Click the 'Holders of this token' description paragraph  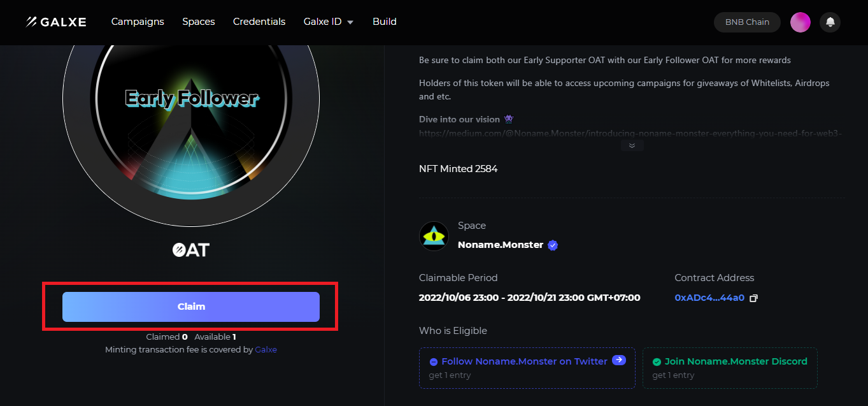point(624,90)
